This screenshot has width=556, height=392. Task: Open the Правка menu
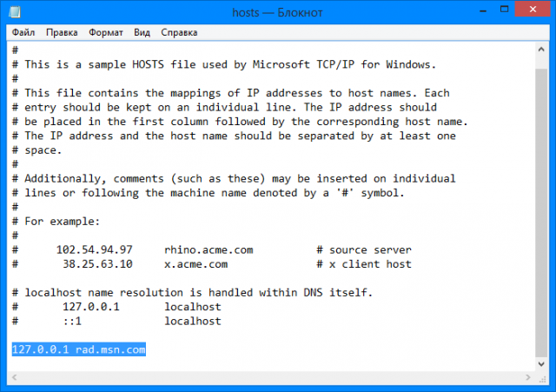[x=62, y=33]
